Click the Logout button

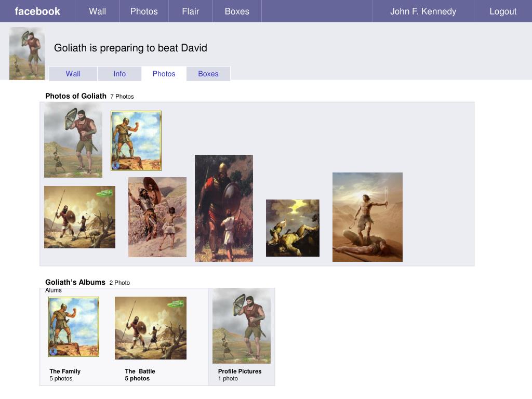(503, 11)
